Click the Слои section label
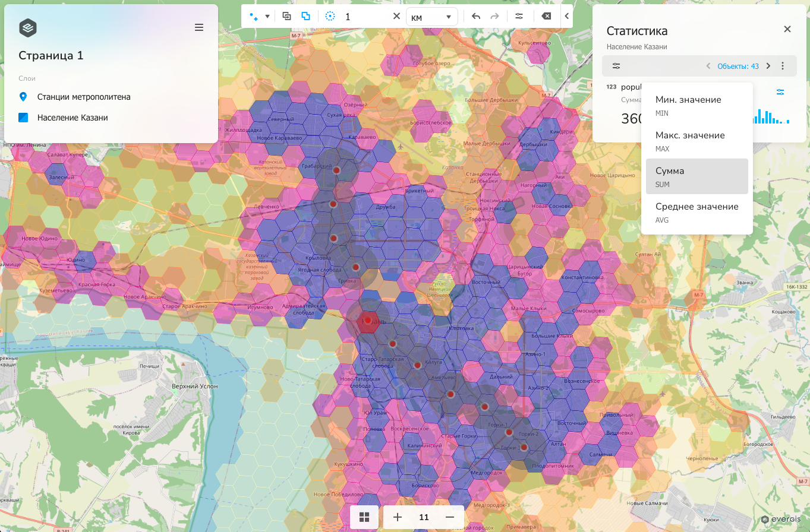The image size is (810, 532). tap(27, 78)
